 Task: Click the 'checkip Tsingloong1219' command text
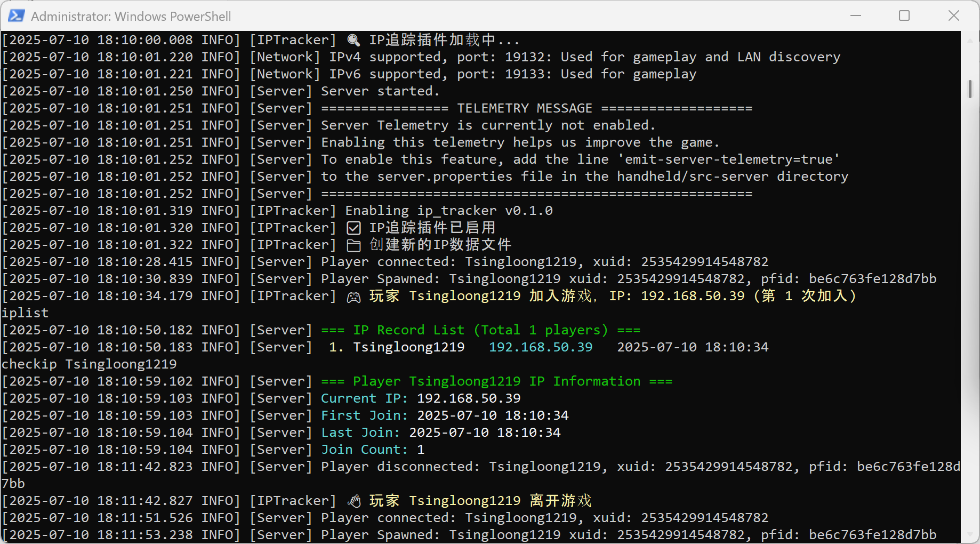click(x=89, y=364)
